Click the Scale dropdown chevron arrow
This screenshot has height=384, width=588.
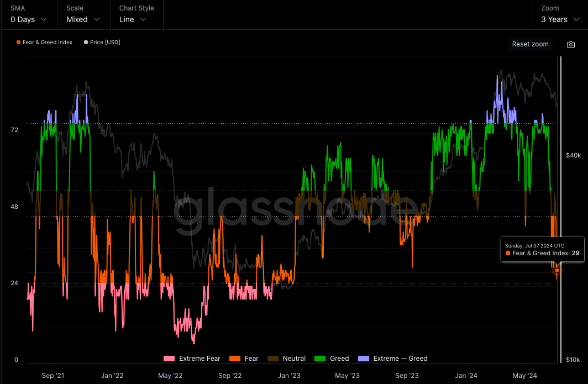tap(96, 19)
